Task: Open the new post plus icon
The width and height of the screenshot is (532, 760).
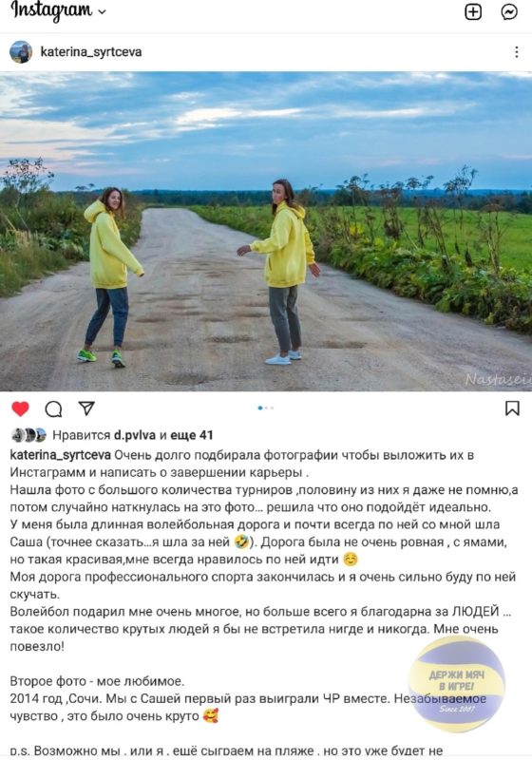Action: click(473, 11)
